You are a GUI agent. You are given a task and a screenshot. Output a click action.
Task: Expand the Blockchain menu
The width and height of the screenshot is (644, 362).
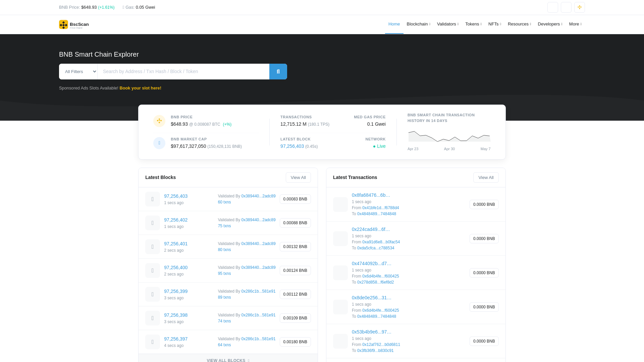pos(418,24)
